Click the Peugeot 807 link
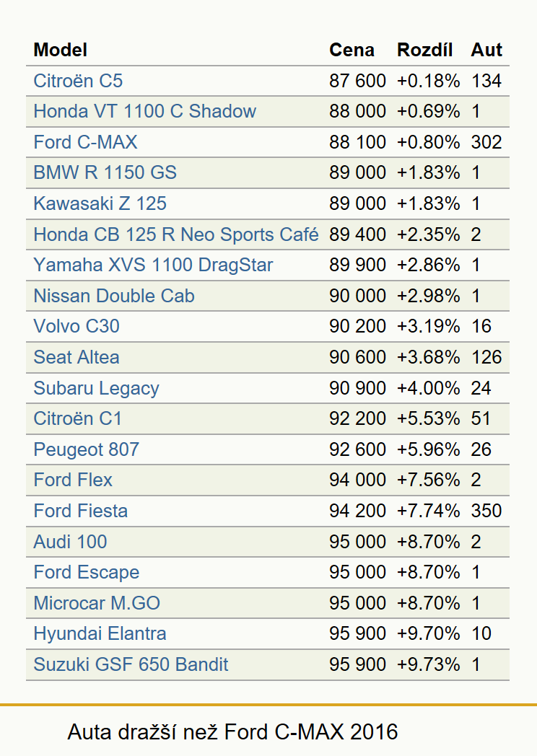Screen dimensions: 537x756 86,449
